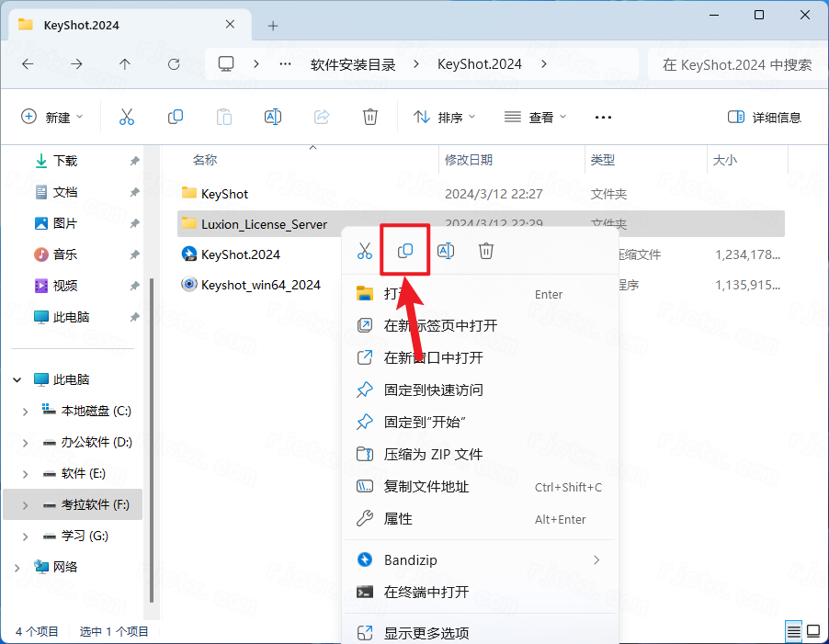Collapse the 此电脑 tree node
829x644 pixels.
coord(17,379)
